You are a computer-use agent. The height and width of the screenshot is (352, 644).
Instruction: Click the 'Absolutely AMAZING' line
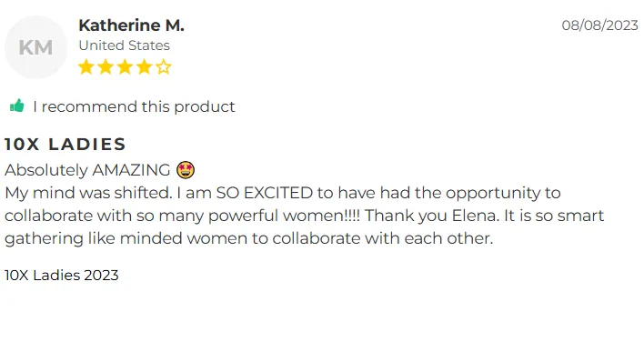pyautogui.click(x=87, y=170)
